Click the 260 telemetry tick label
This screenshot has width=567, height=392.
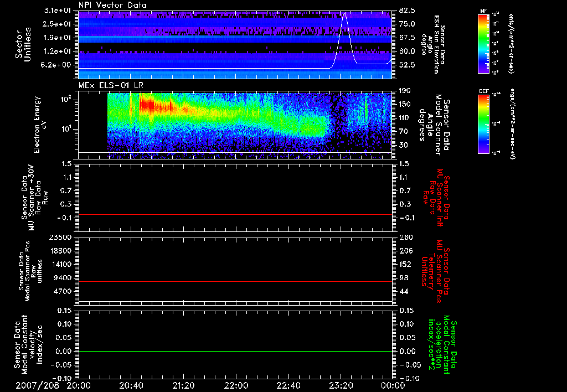click(x=405, y=237)
